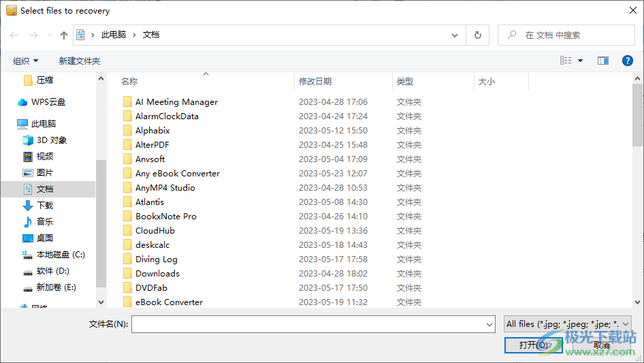644x363 pixels.
Task: Open 桌面 in sidebar
Action: pos(38,238)
